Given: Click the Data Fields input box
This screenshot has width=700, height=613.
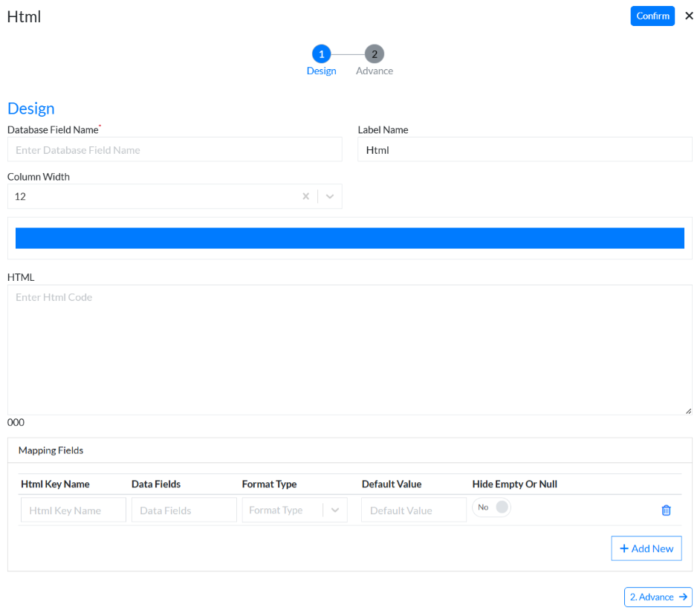Looking at the screenshot, I should click(x=184, y=510).
